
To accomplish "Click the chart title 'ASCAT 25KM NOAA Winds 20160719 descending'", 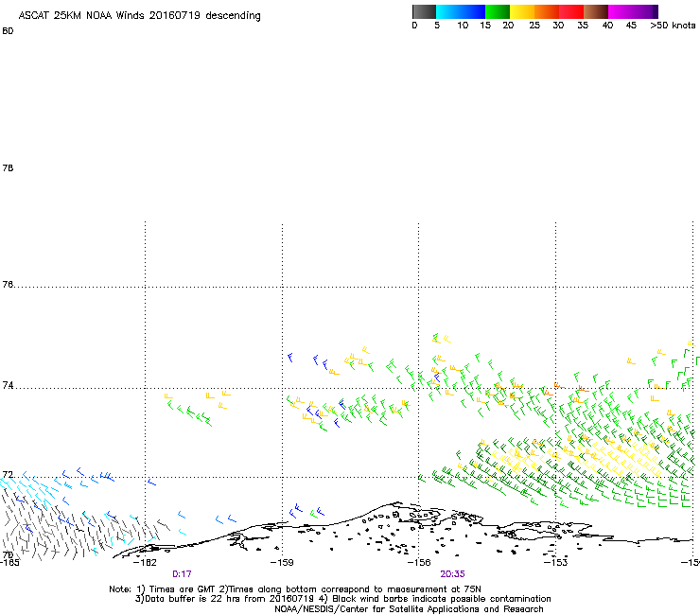I will pos(139,16).
